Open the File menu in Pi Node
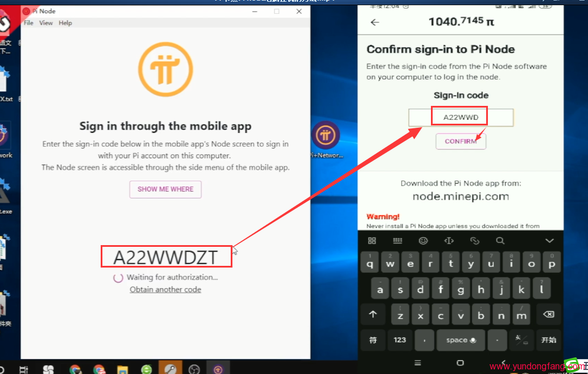This screenshot has height=374, width=588. 28,23
